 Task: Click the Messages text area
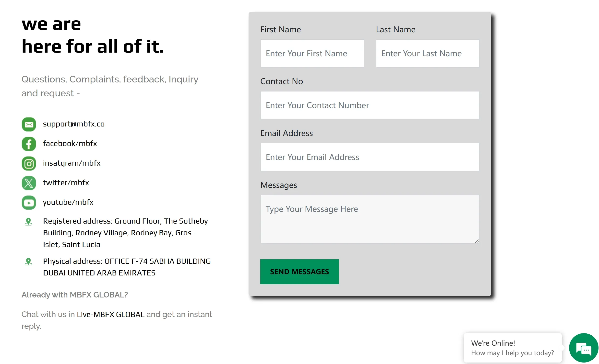pos(370,219)
